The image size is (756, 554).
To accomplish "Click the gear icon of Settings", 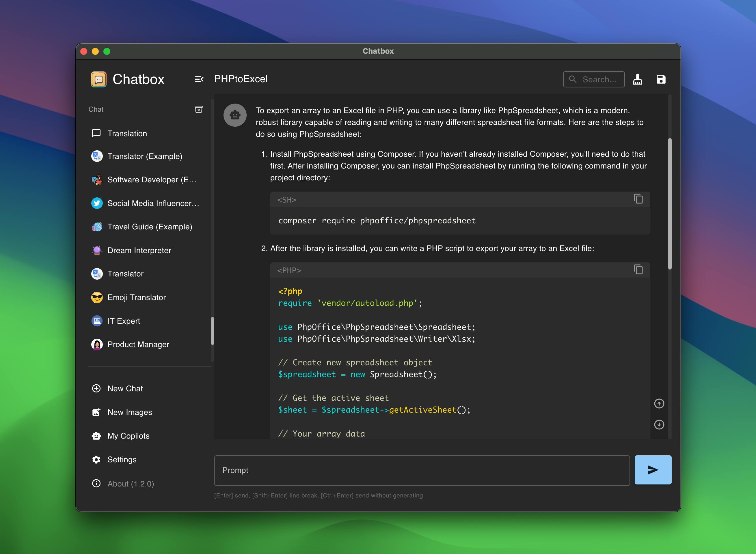I will pos(96,459).
